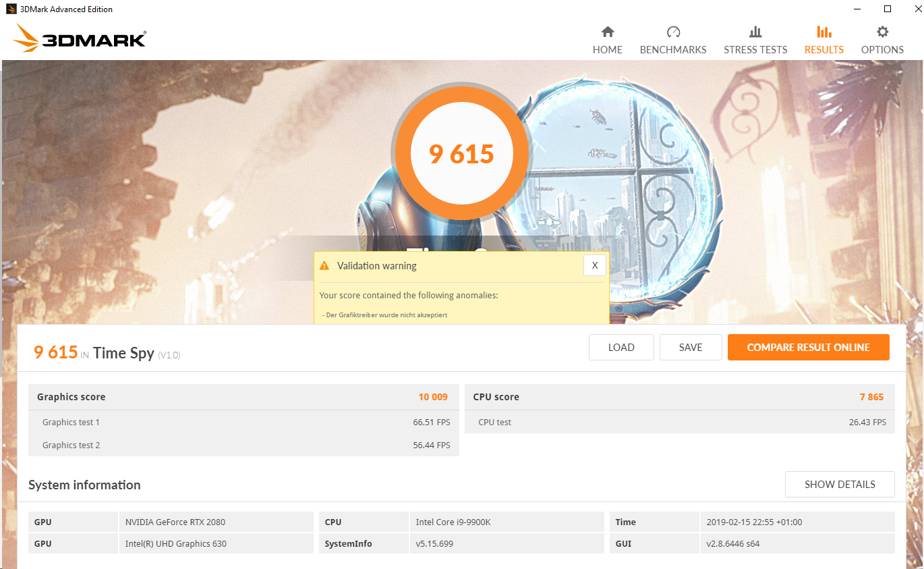Image resolution: width=924 pixels, height=569 pixels.
Task: Click the 3DMark title bar app icon
Action: [11, 9]
